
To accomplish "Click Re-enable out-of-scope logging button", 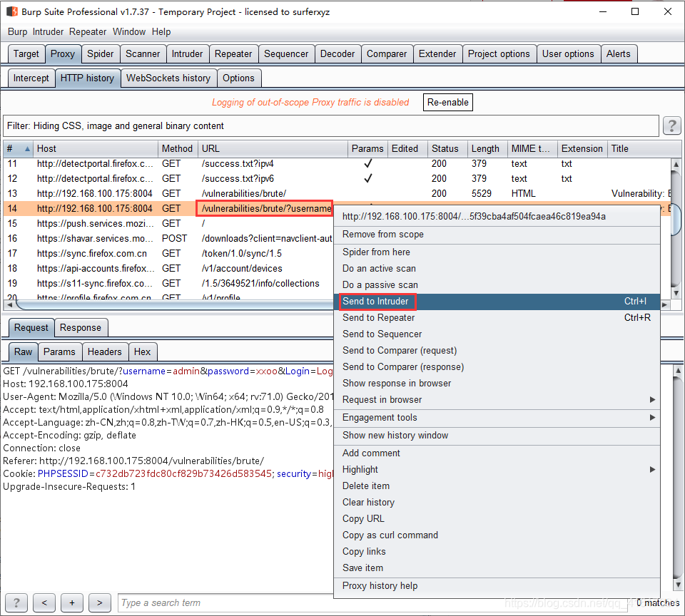I will pyautogui.click(x=448, y=102).
